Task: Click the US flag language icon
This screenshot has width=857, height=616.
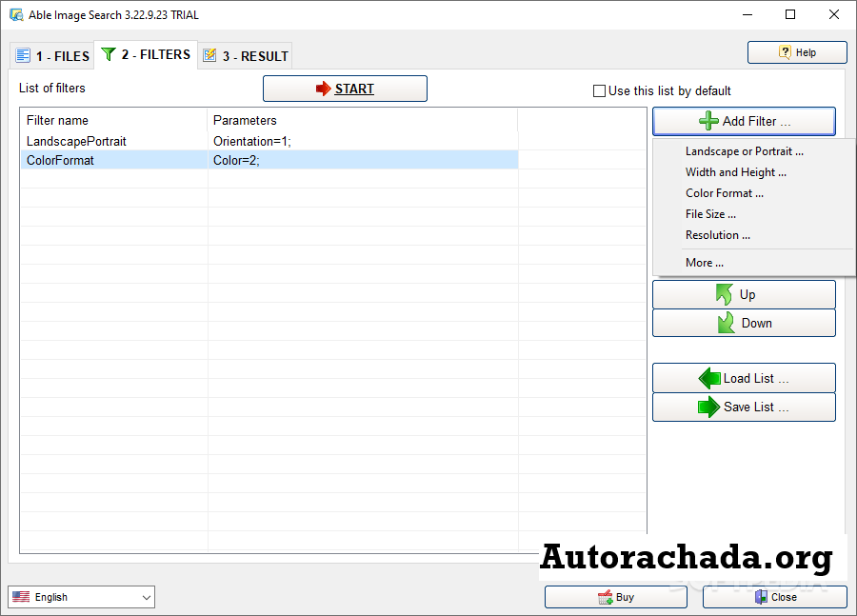Action: coord(21,596)
